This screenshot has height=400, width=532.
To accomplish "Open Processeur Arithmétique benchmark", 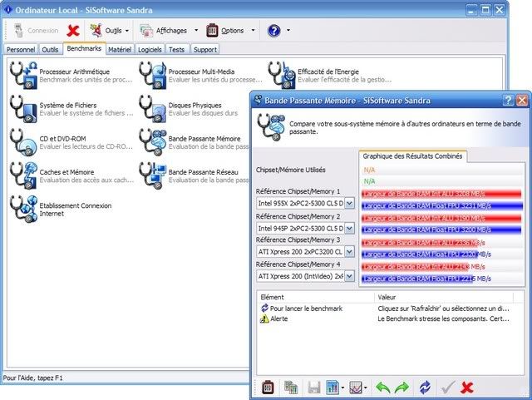I will 71,76.
